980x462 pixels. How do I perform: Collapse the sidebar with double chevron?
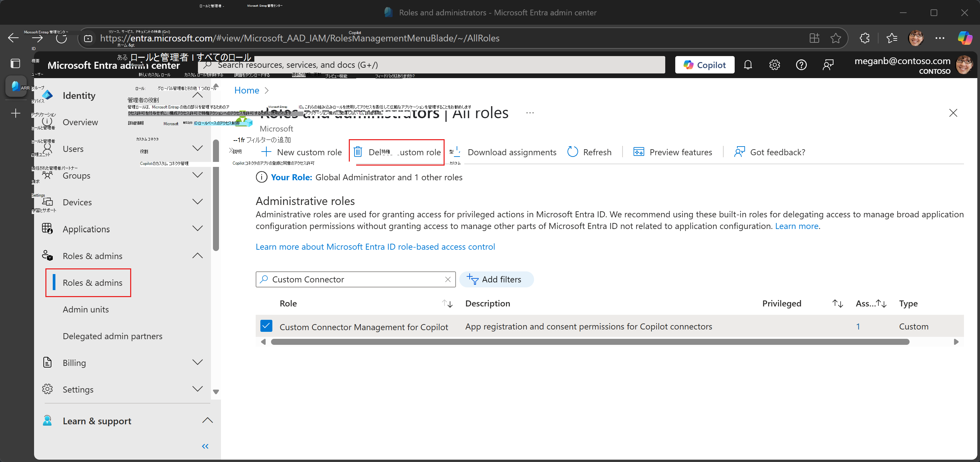205,446
